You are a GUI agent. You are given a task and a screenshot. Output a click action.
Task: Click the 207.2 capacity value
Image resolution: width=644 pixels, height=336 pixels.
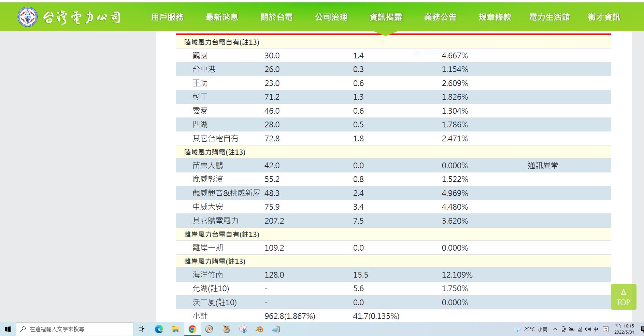pos(274,221)
